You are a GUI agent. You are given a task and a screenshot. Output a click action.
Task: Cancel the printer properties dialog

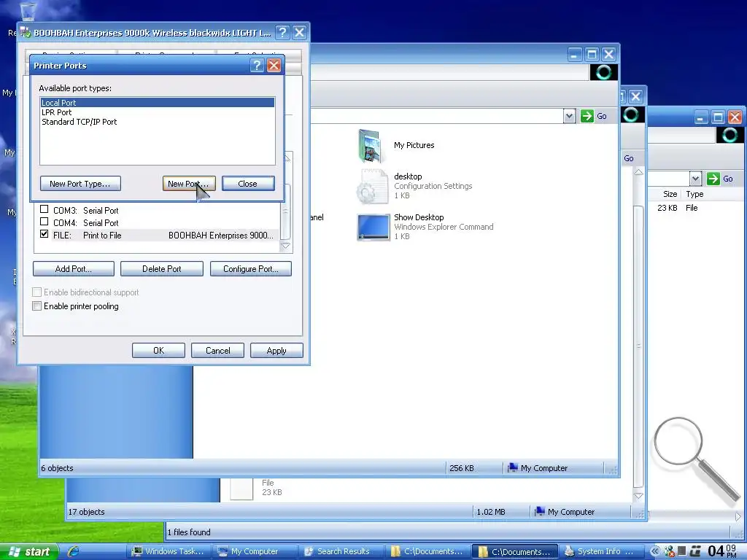point(217,351)
